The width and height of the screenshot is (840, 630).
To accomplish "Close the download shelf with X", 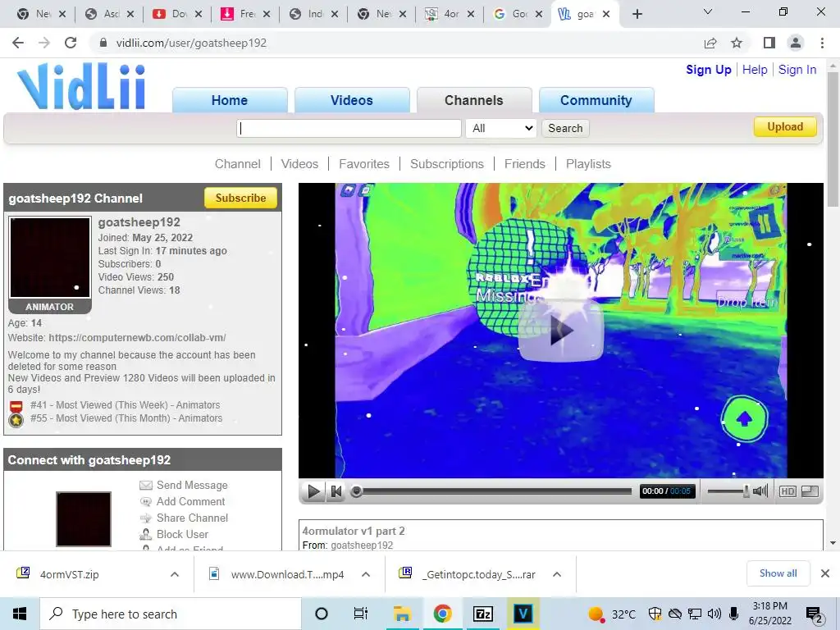I will point(825,573).
